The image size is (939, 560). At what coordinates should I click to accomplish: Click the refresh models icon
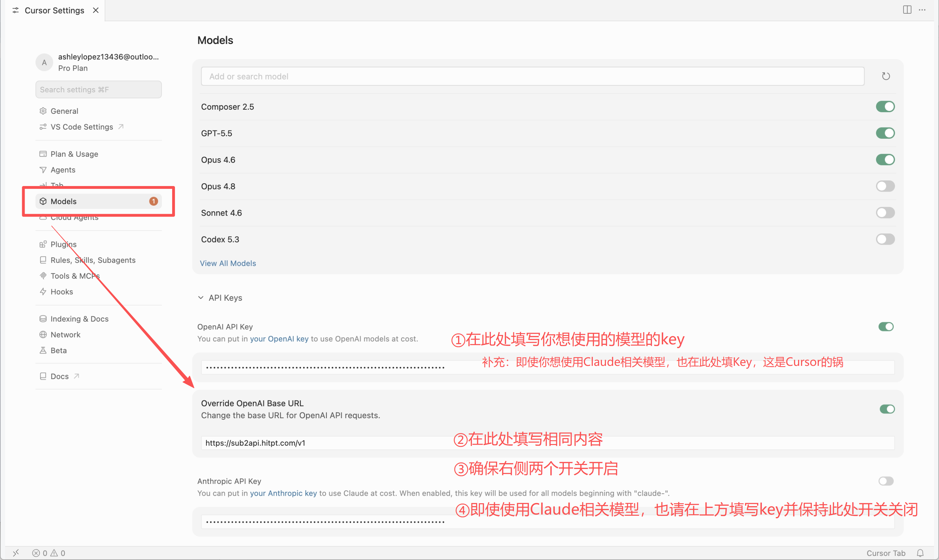[x=885, y=76]
